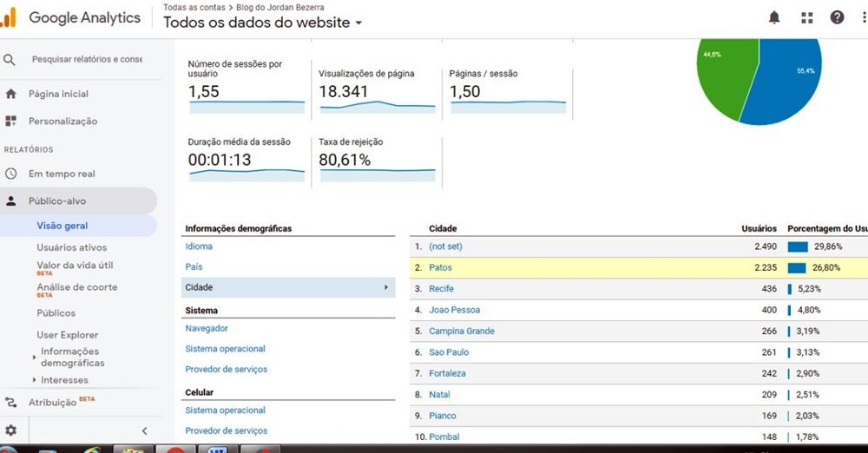
Task: Click the Atribuição path icon
Action: (10, 403)
